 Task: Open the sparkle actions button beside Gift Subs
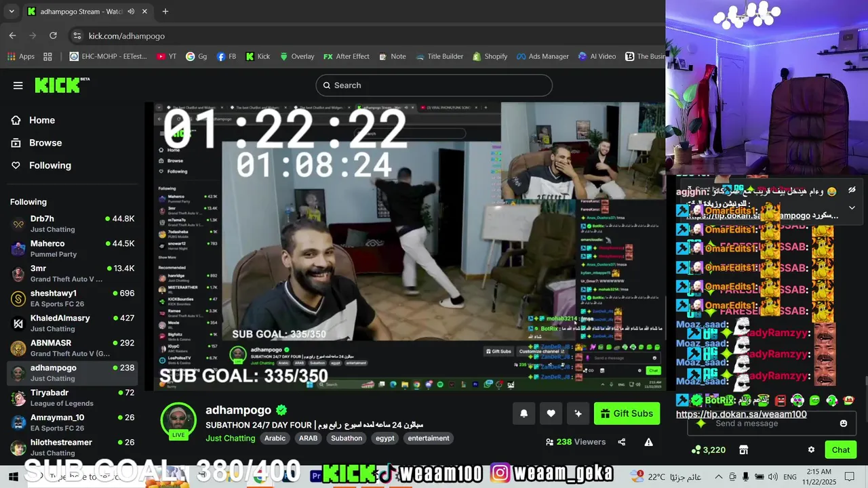pos(578,413)
